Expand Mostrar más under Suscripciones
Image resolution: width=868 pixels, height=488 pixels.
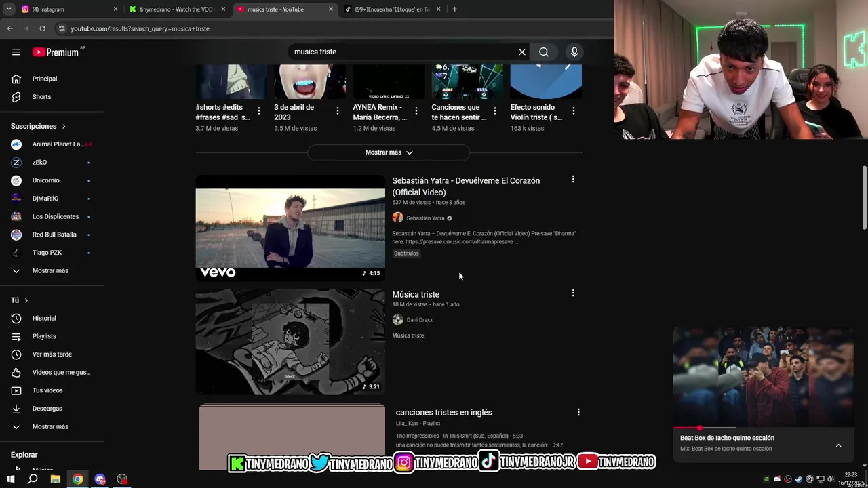point(52,271)
